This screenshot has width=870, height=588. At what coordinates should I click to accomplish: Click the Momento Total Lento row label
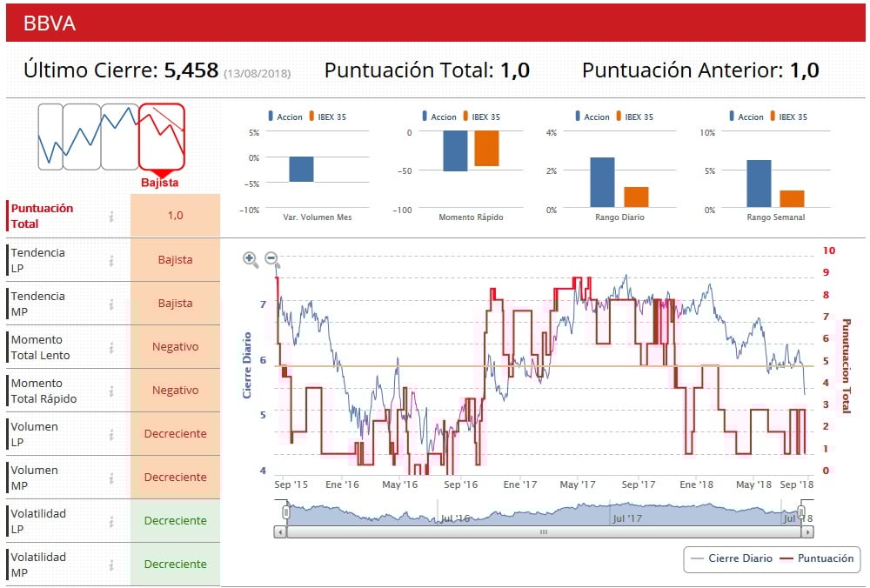[x=41, y=348]
